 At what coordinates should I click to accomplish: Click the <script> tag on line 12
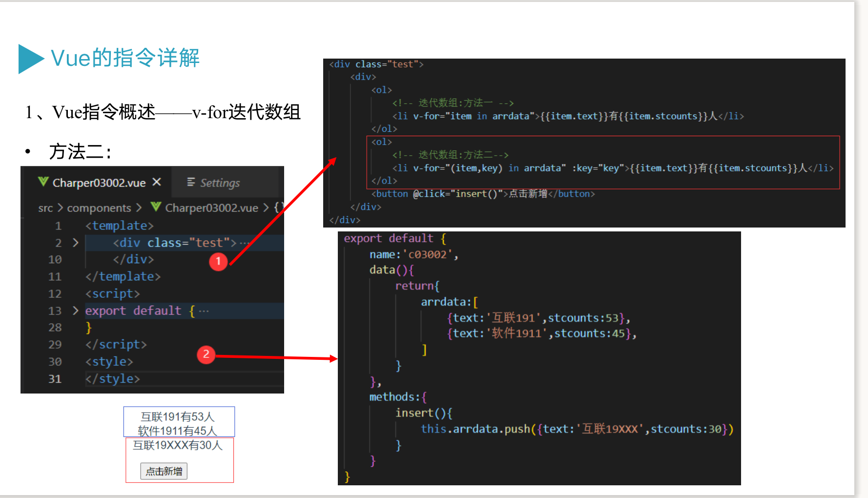[x=113, y=293]
